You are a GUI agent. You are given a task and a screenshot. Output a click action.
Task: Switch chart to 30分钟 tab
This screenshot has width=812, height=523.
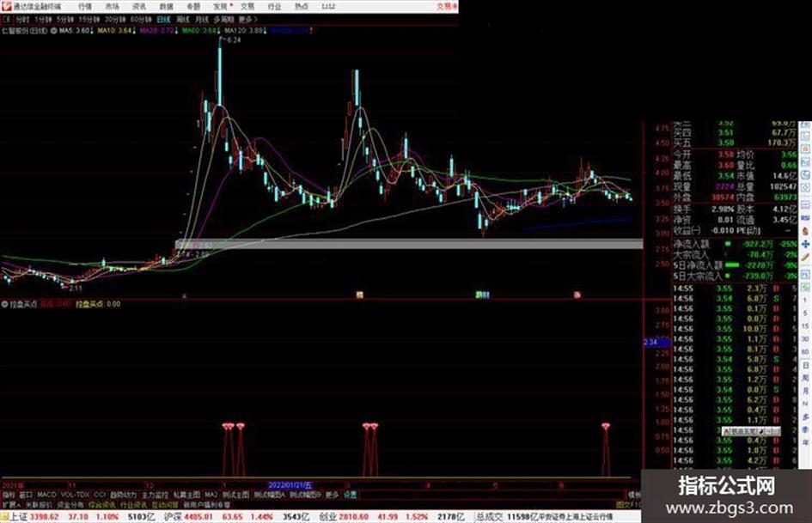(115, 19)
